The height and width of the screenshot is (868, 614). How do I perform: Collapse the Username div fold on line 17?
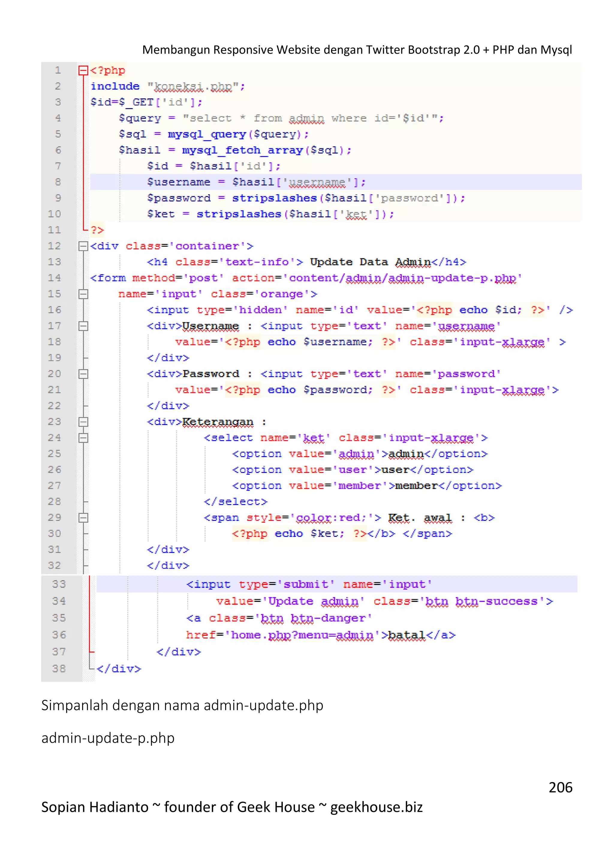pos(83,326)
